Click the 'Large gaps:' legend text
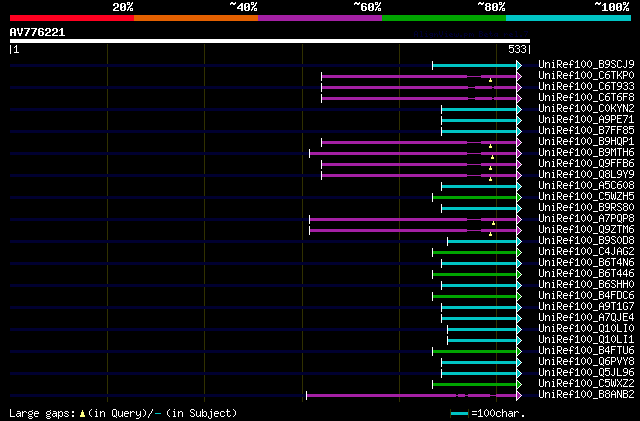Screen dimensions: 640x421 42,413
